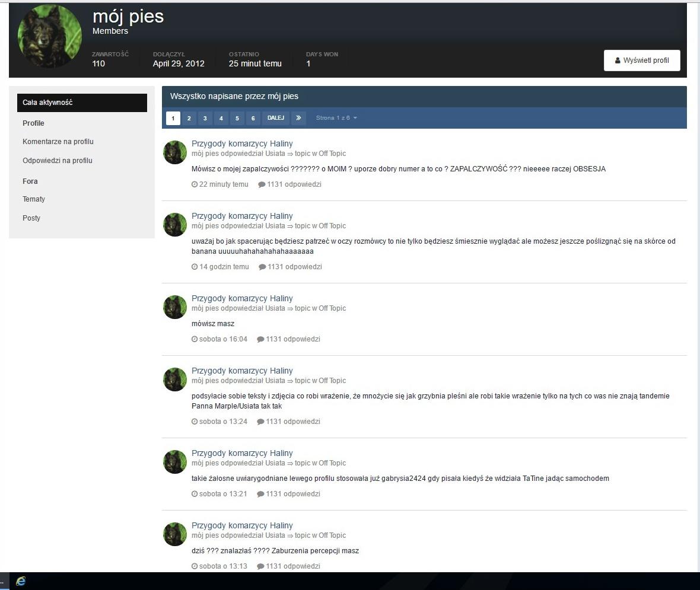The image size is (700, 590).
Task: Open the first Przygody komarzycy Haliny topic link
Action: pyautogui.click(x=242, y=143)
